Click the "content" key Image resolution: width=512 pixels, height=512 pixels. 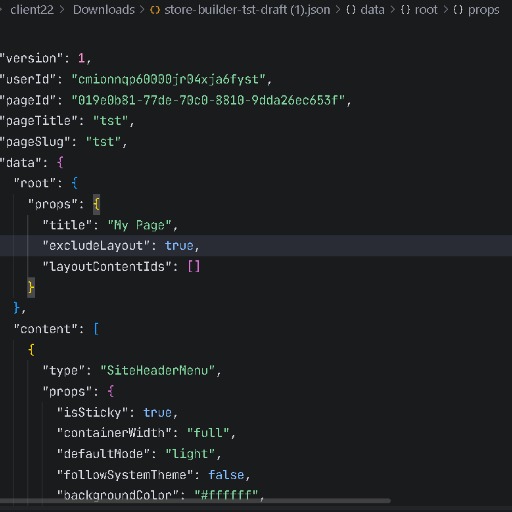[x=46, y=329]
